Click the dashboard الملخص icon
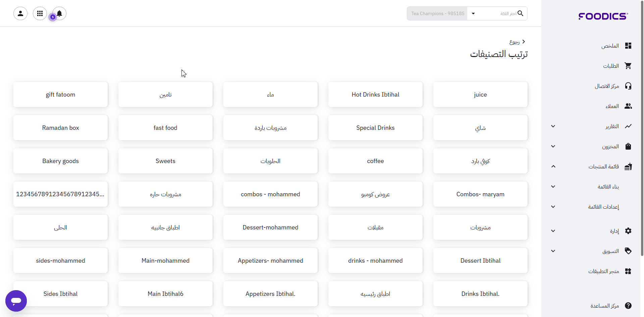 [x=628, y=46]
